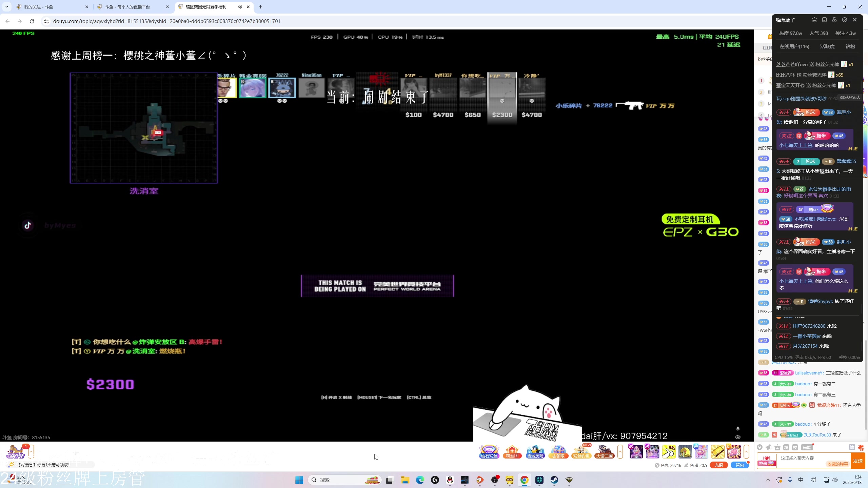Click the 充值 recharge button
This screenshot has height=488, width=868.
pos(718,465)
